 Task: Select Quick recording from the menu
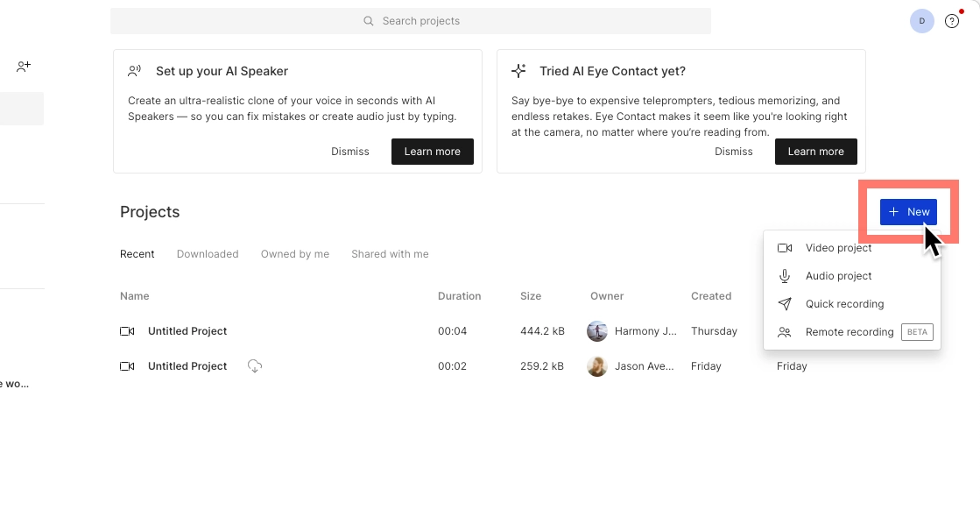[x=844, y=304]
